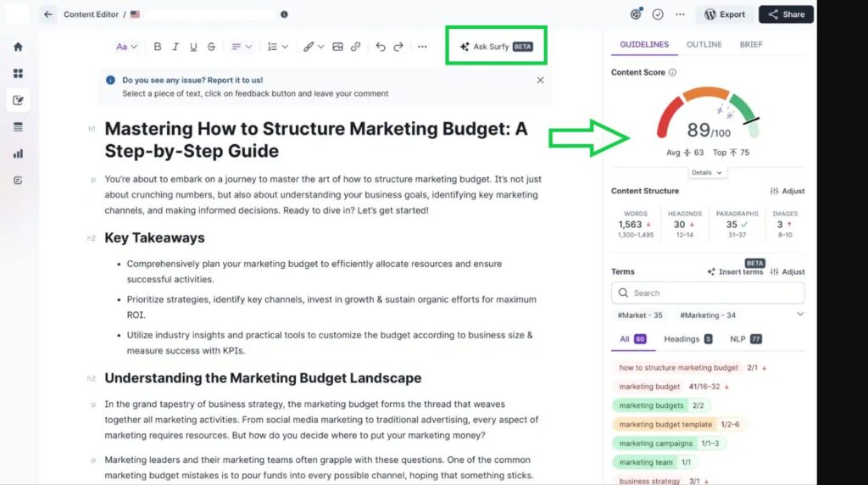
Task: Open the Aa text style dropdown
Action: click(x=126, y=47)
